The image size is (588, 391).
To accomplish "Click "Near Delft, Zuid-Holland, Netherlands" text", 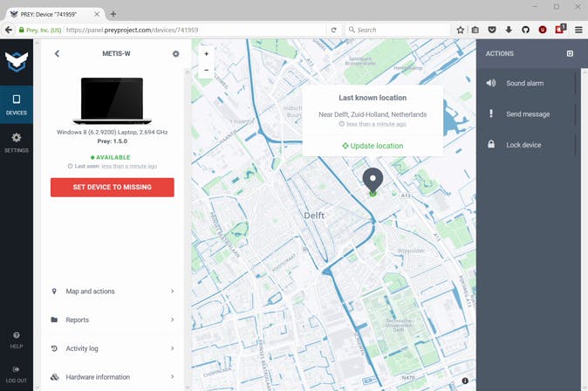I will tap(373, 114).
